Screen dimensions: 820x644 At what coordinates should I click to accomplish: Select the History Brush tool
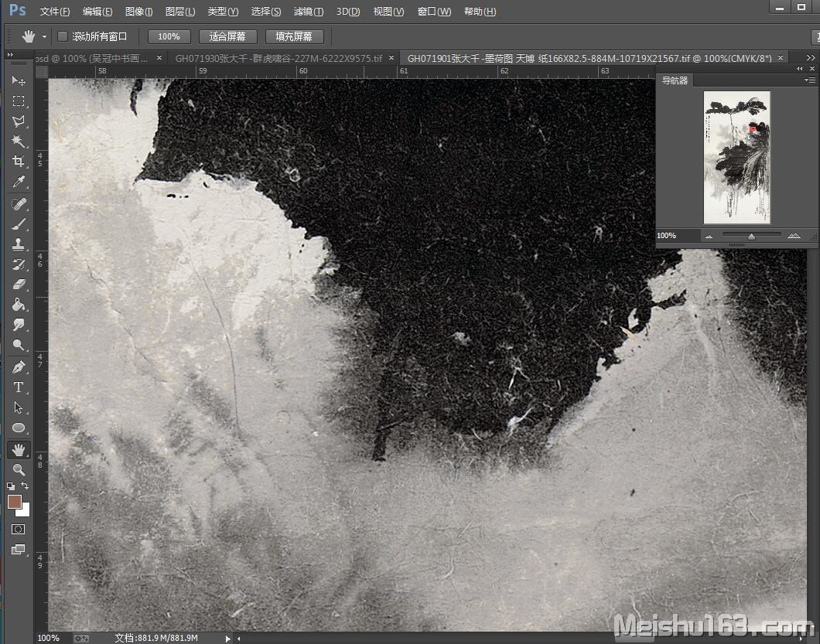(x=19, y=264)
